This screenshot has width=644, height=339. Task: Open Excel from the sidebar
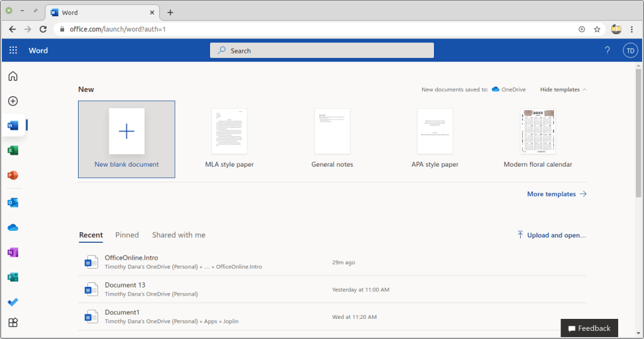click(13, 150)
